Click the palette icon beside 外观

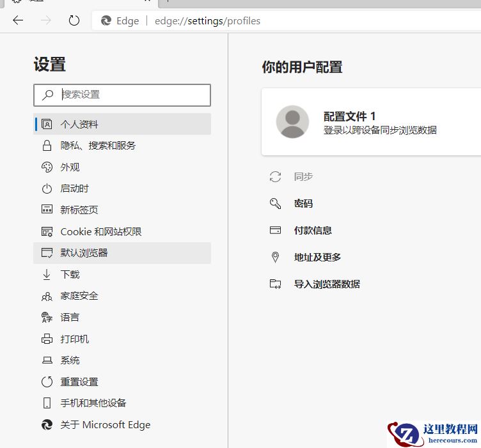[x=47, y=167]
